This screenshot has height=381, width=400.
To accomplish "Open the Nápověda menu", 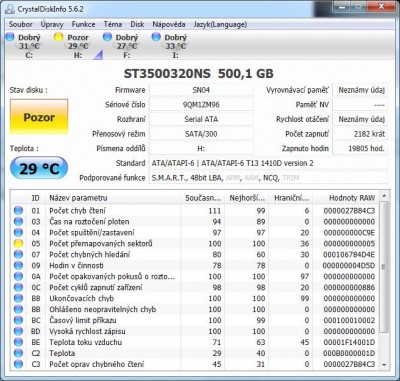I will [169, 24].
